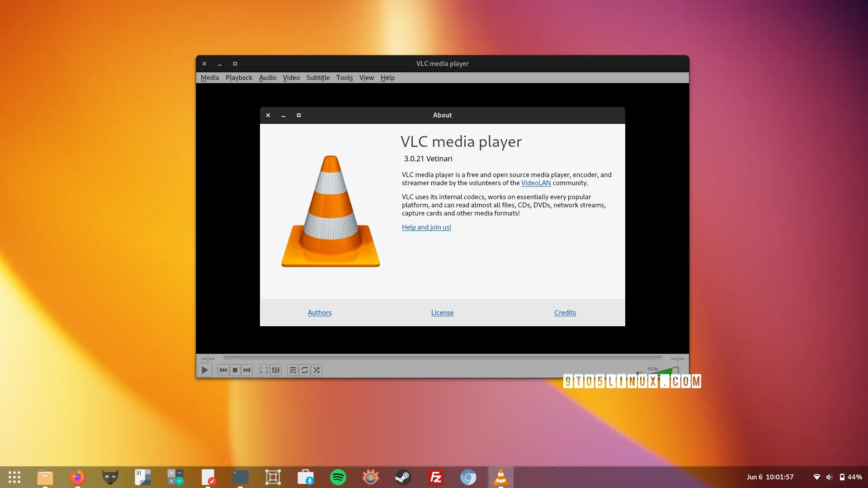The image size is (868, 488).
Task: Click the Play button in VLC
Action: click(x=204, y=370)
